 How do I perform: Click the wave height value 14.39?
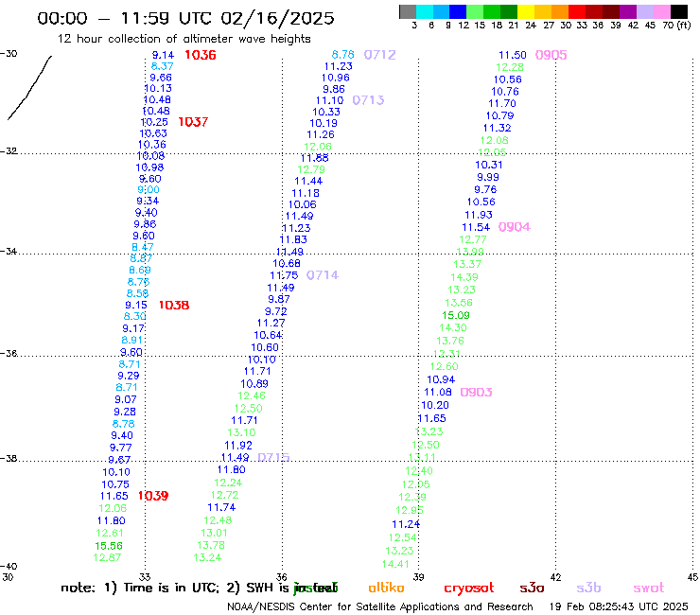(x=464, y=277)
